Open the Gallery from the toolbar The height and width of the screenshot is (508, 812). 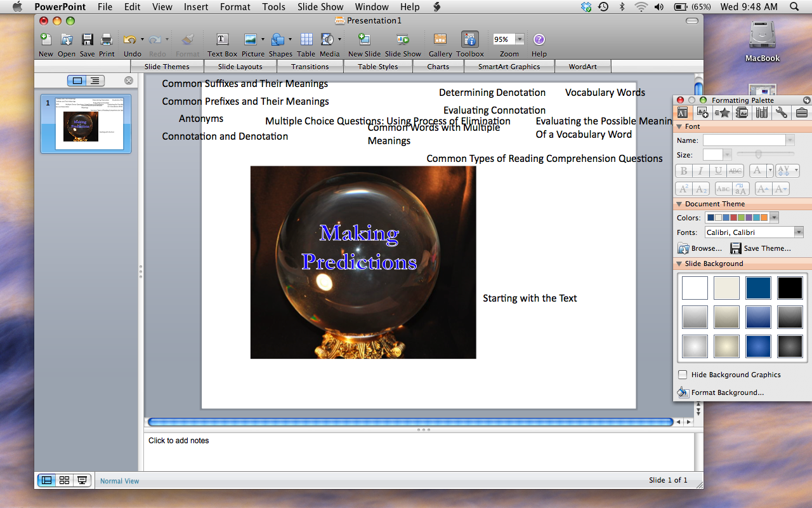point(440,40)
